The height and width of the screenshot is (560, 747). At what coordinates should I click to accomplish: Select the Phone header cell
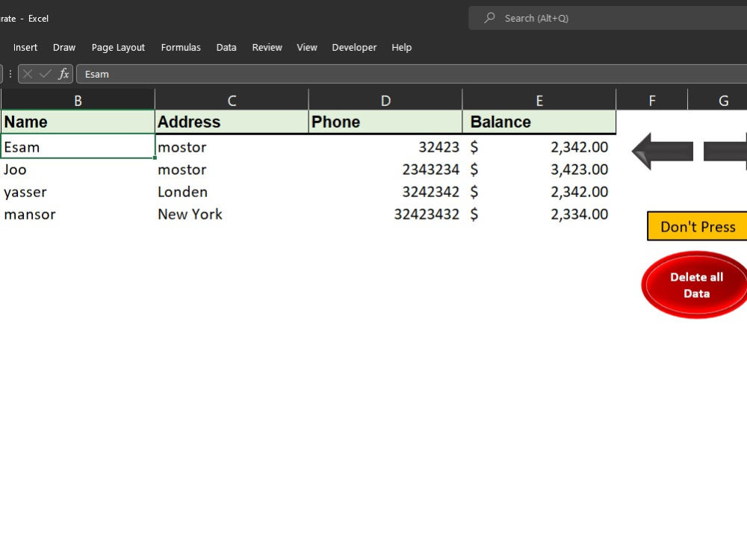click(x=385, y=122)
